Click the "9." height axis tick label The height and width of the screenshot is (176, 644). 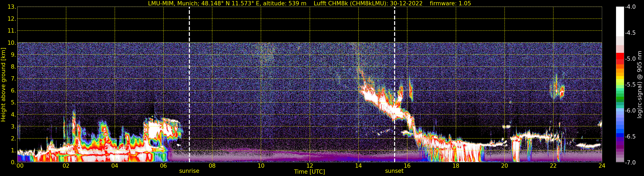point(13,55)
